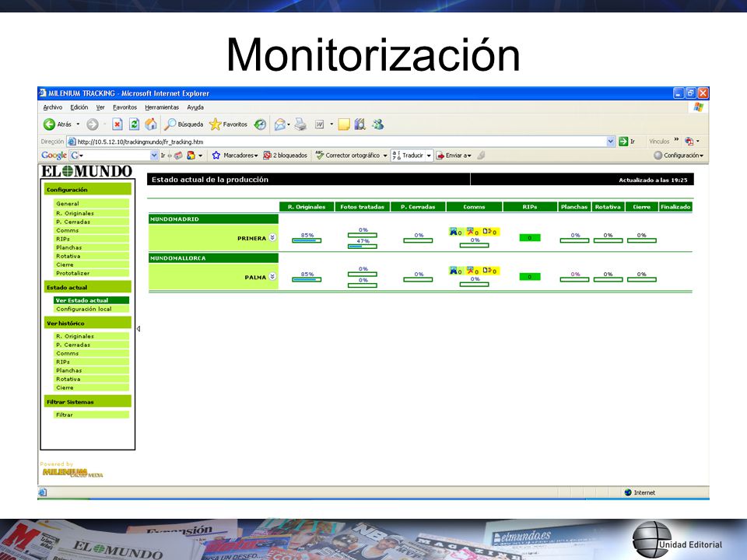Click the MUNDOMADRID section header
The width and height of the screenshot is (747, 560).
pos(213,219)
